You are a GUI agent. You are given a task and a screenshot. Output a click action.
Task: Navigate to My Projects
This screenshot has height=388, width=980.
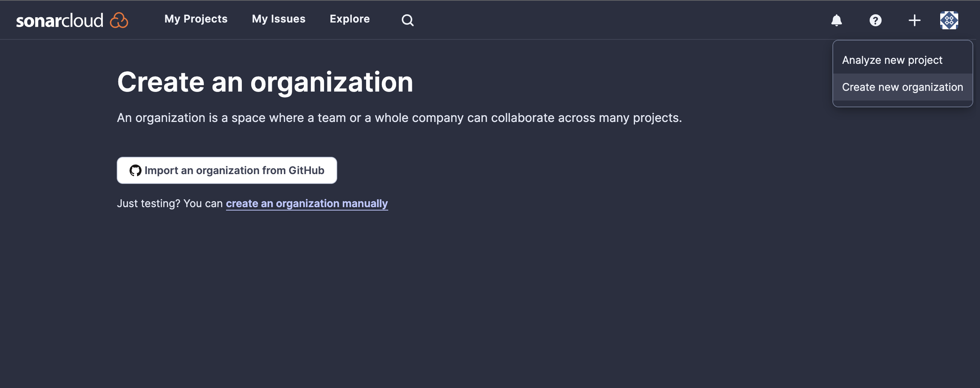click(x=196, y=19)
